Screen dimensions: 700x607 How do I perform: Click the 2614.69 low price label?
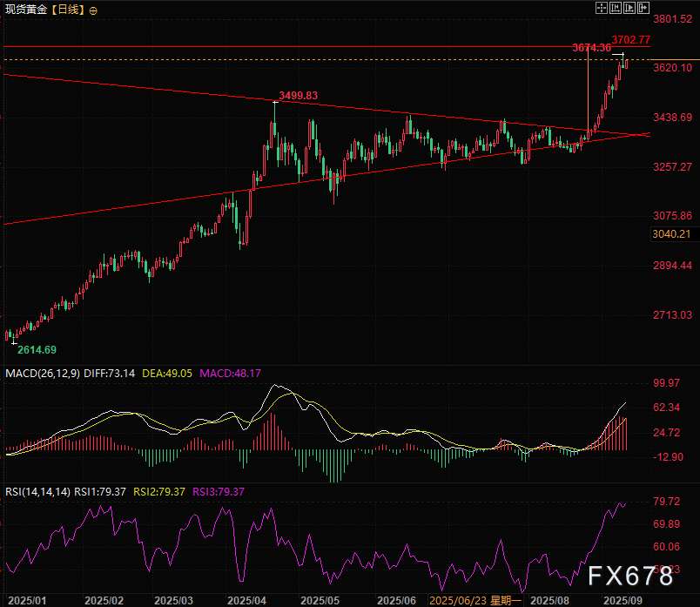tap(37, 349)
